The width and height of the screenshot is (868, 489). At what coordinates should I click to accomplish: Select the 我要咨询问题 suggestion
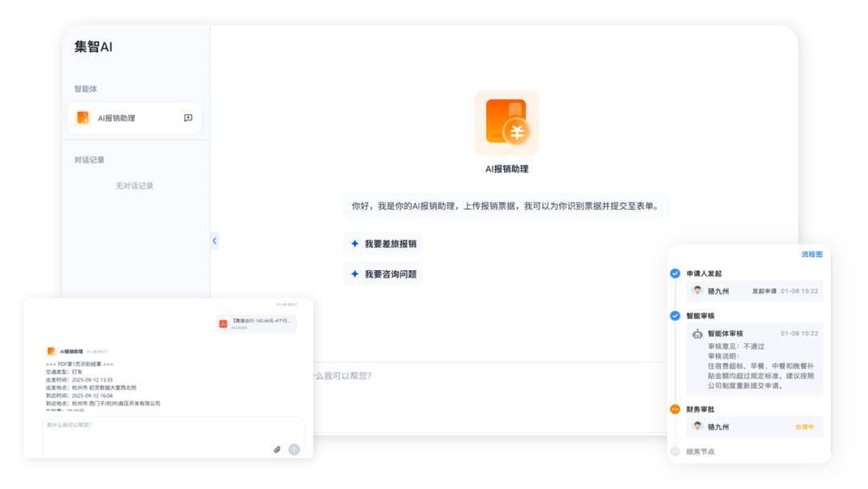(x=383, y=274)
